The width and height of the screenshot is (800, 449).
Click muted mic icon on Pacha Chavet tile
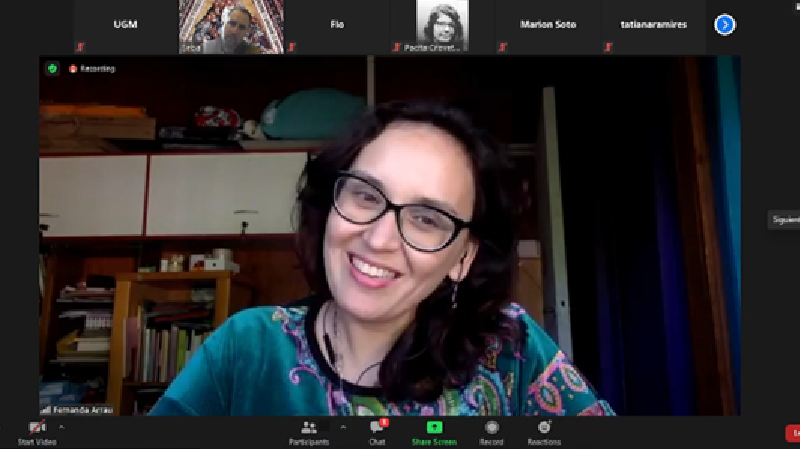pyautogui.click(x=397, y=47)
